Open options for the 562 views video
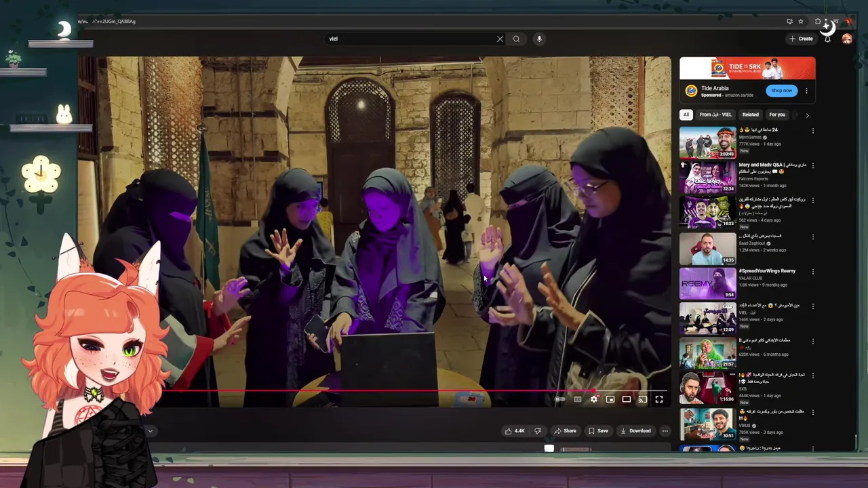This screenshot has height=488, width=868. [x=812, y=201]
